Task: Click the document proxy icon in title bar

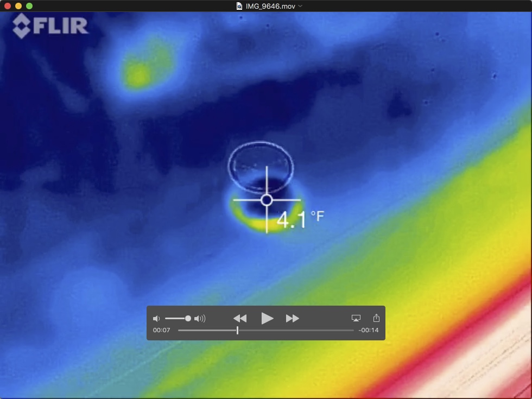Action: click(x=239, y=6)
